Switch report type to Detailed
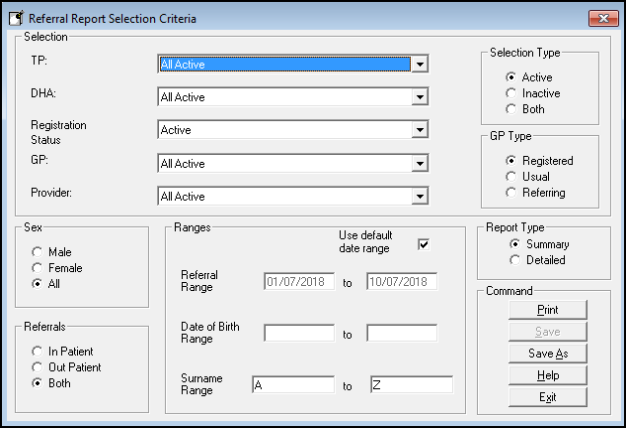 coord(516,260)
